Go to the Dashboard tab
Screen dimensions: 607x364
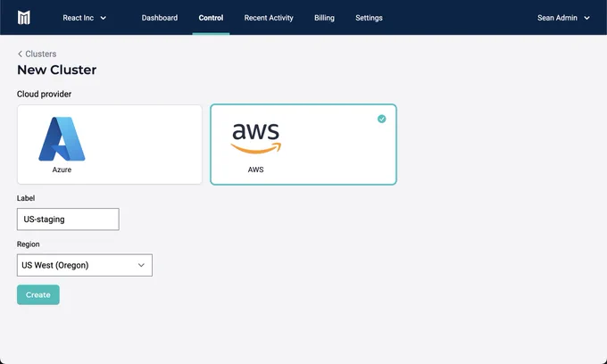point(160,18)
